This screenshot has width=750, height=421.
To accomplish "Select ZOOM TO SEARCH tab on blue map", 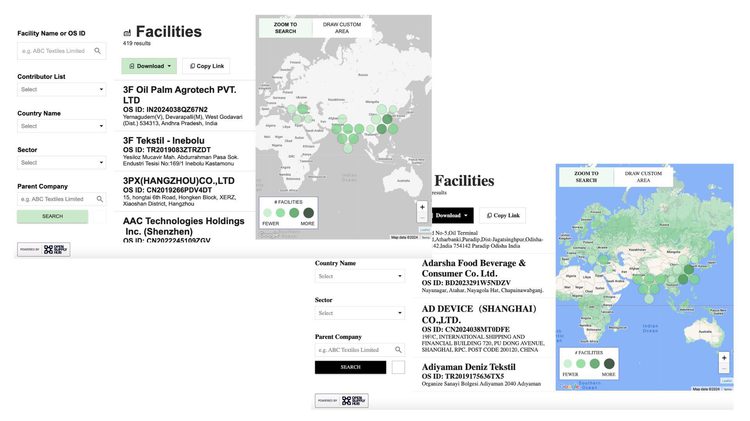I will [586, 177].
